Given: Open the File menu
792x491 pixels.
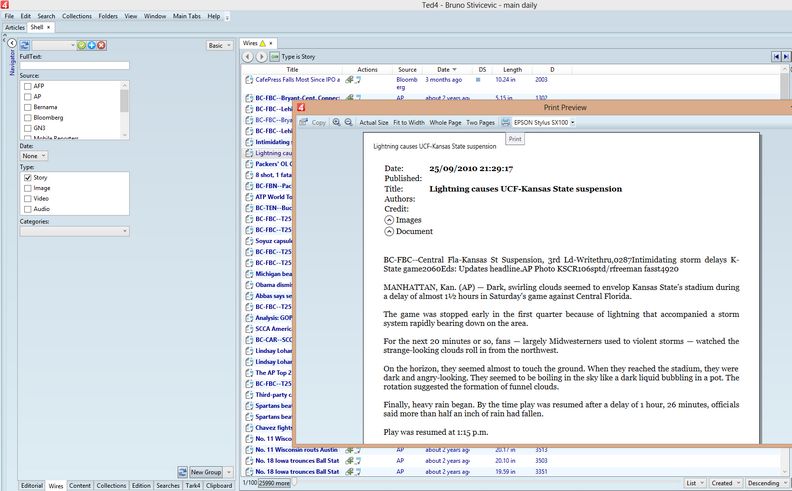Looking at the screenshot, I should [9, 16].
